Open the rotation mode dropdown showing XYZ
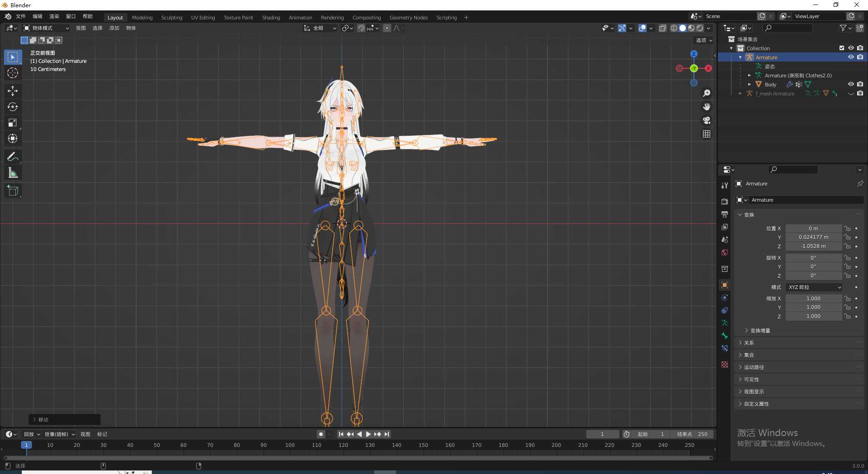 [x=814, y=287]
